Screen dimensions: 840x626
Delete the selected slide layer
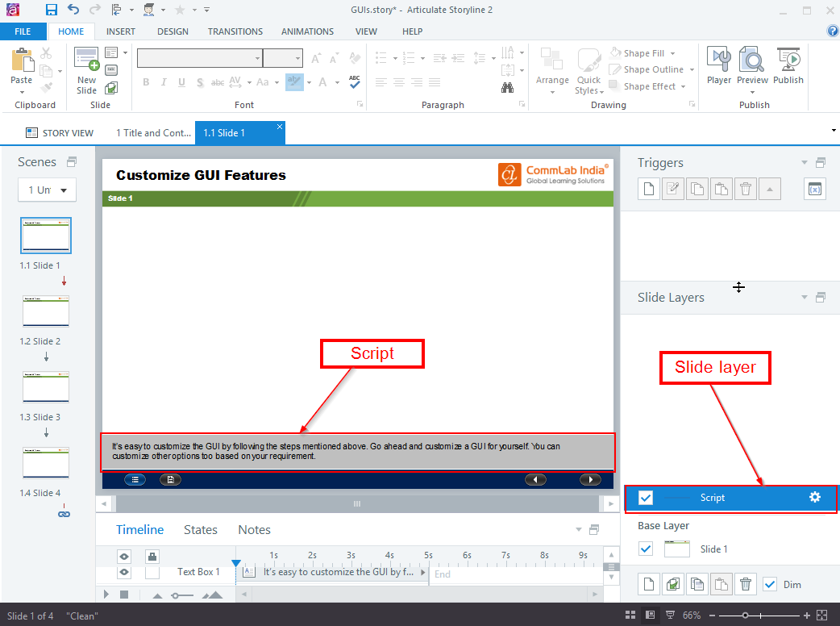pos(746,583)
